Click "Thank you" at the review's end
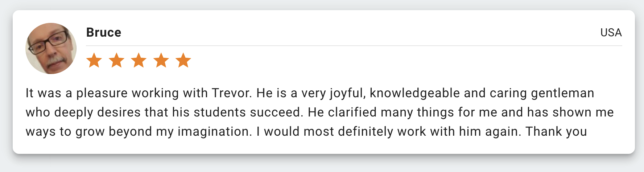Image resolution: width=644 pixels, height=172 pixels. click(x=556, y=131)
